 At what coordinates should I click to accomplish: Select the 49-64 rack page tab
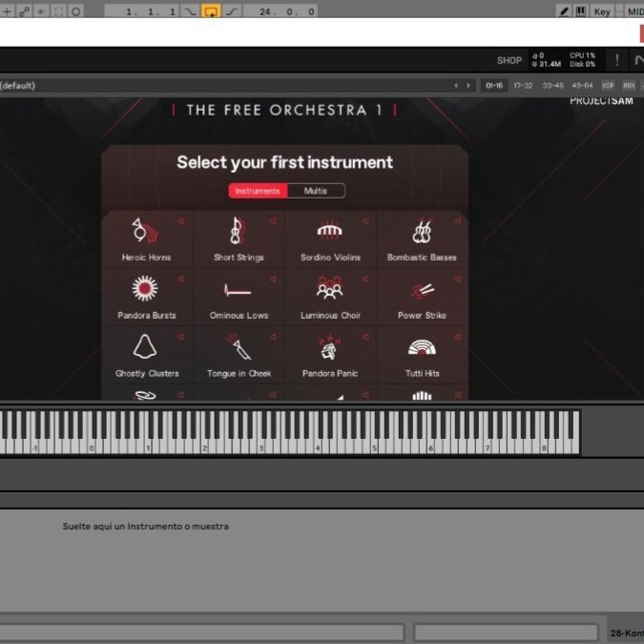(582, 86)
